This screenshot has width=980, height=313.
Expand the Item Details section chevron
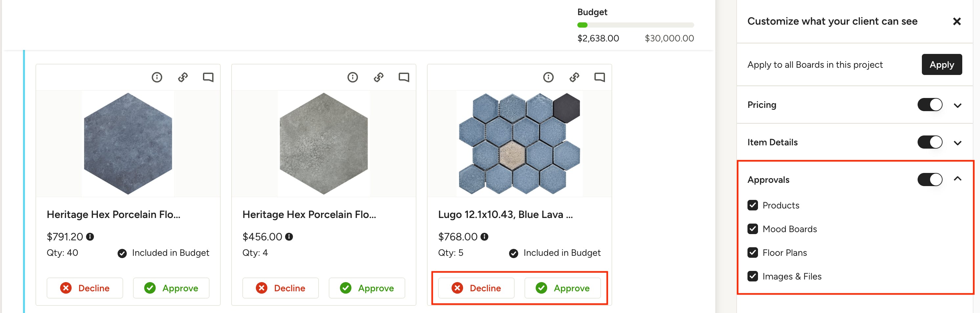958,143
